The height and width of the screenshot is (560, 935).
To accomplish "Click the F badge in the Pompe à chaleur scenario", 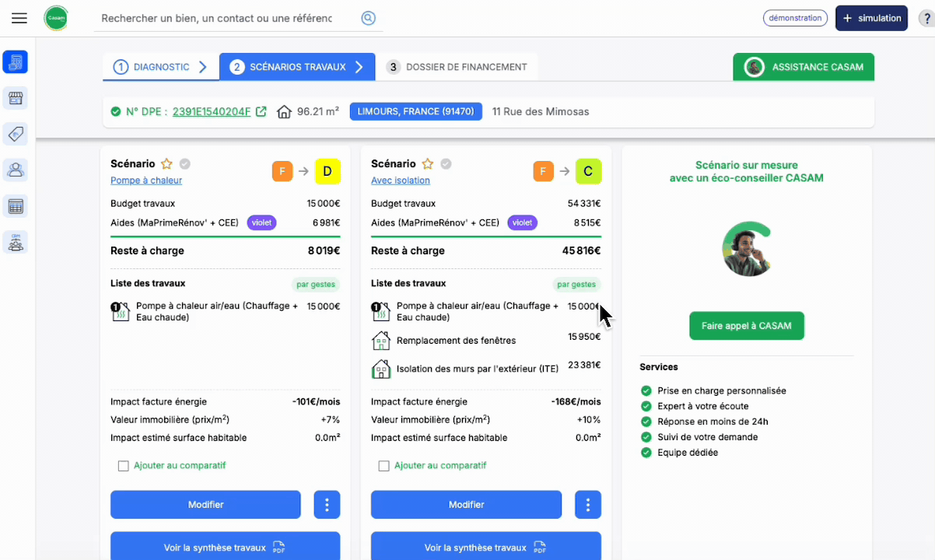I will pos(282,171).
